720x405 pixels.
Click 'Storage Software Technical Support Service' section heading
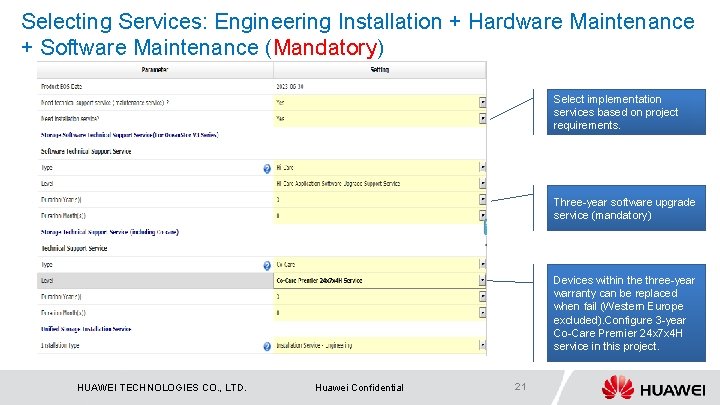(129, 135)
